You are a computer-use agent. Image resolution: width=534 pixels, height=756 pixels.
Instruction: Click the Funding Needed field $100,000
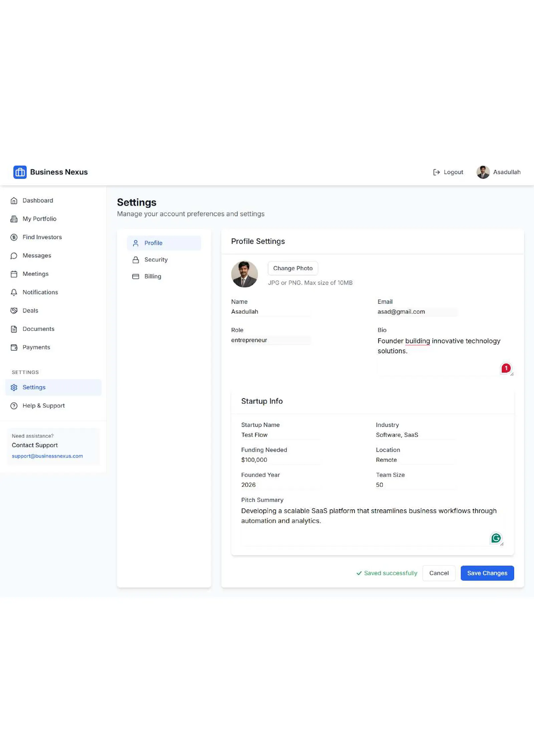click(x=281, y=460)
